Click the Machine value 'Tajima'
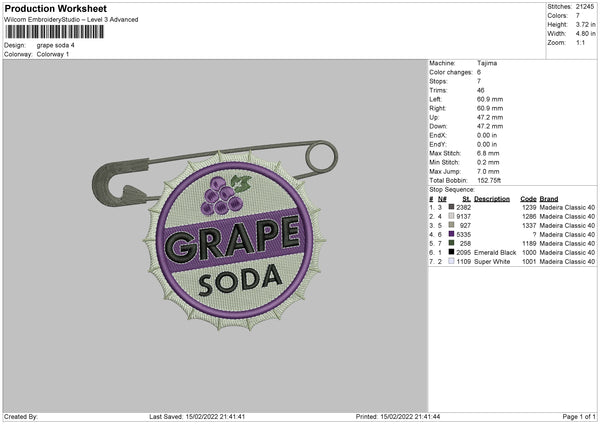This screenshot has width=600, height=424. pos(487,63)
